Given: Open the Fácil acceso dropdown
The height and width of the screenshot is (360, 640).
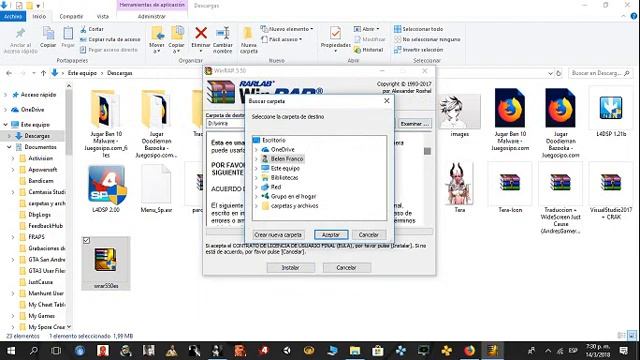Looking at the screenshot, I should coord(282,40).
